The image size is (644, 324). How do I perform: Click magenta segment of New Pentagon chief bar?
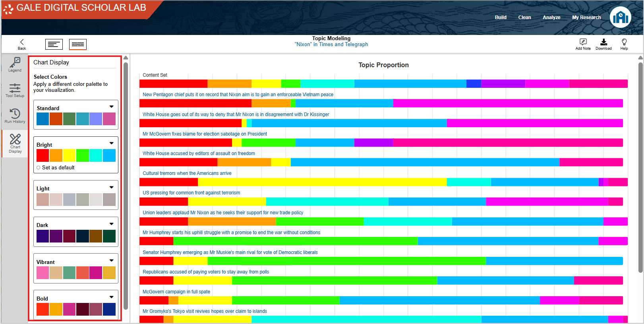click(x=508, y=103)
